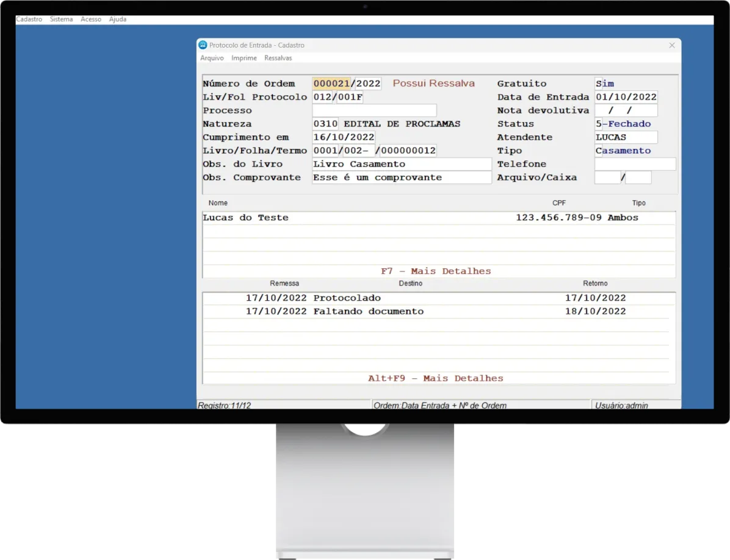Click Alt+F9 – Mais Detalhes link
730x560 pixels.
pos(435,378)
